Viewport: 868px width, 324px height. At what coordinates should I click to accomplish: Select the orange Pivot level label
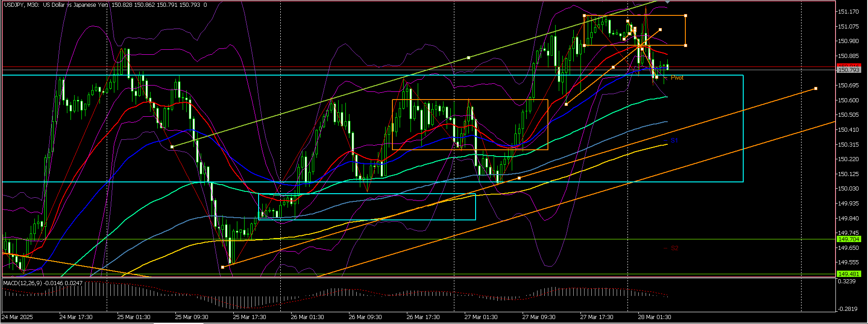tap(677, 78)
